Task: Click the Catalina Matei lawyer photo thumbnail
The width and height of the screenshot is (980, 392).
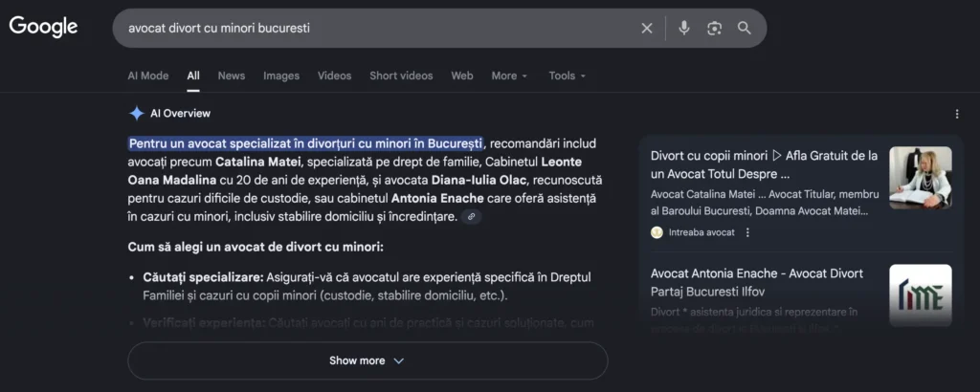Action: [x=921, y=178]
